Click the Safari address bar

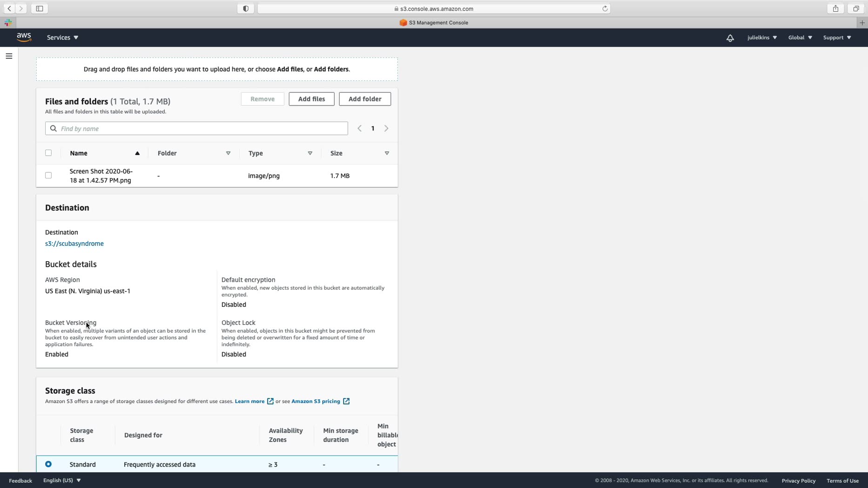434,8
